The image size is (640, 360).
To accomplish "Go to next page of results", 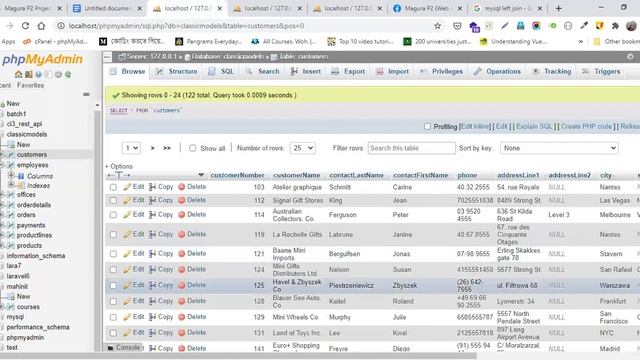I will pos(153,148).
